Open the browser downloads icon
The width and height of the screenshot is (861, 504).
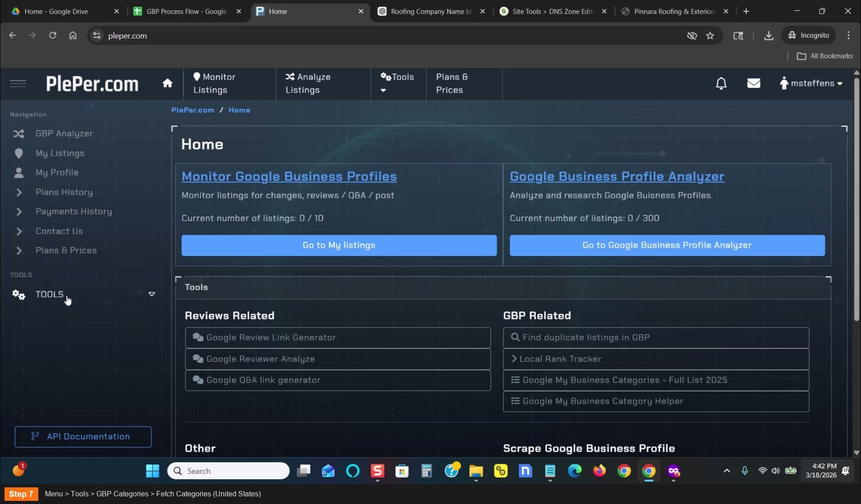(x=769, y=36)
